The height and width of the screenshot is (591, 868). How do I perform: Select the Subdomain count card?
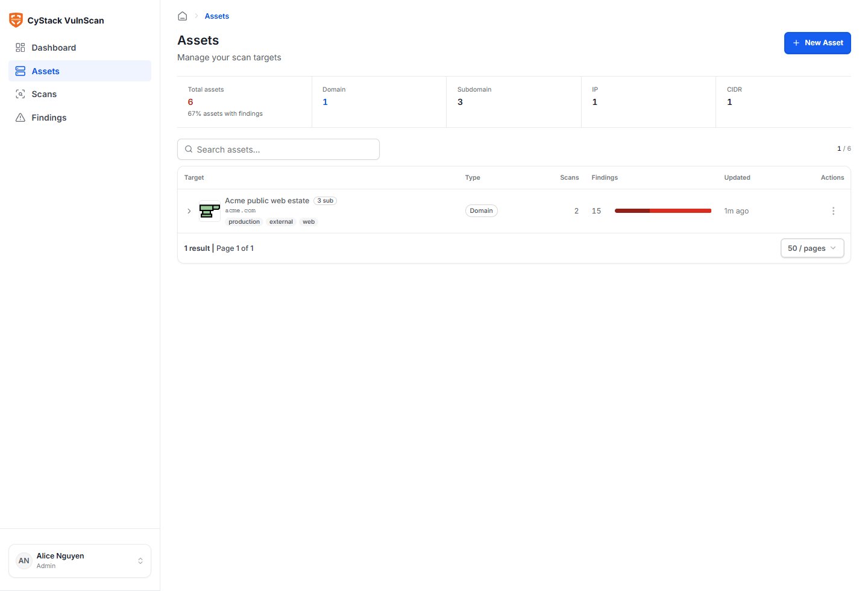[514, 102]
